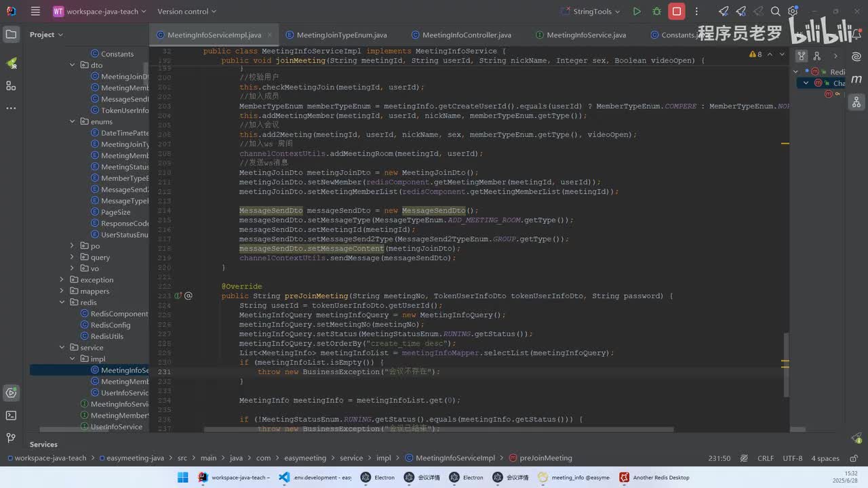Open the main hamburger menu
The width and height of the screenshot is (868, 488).
pyautogui.click(x=35, y=12)
